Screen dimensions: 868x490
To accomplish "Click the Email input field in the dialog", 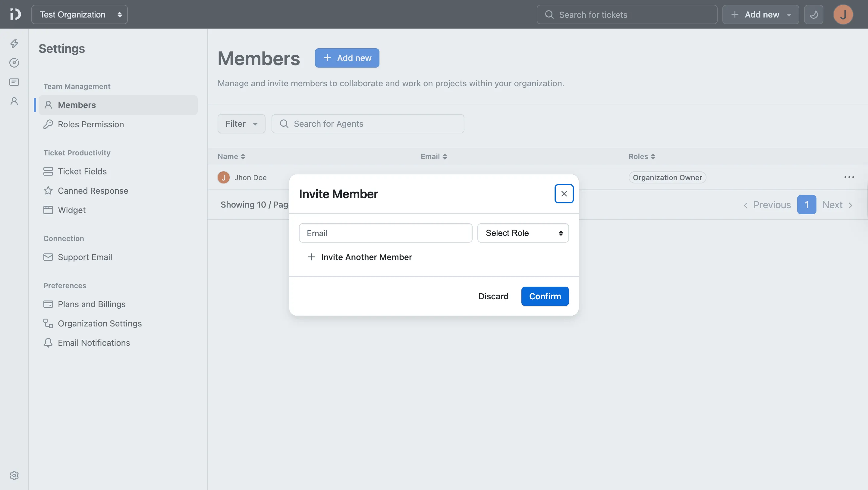I will click(385, 233).
